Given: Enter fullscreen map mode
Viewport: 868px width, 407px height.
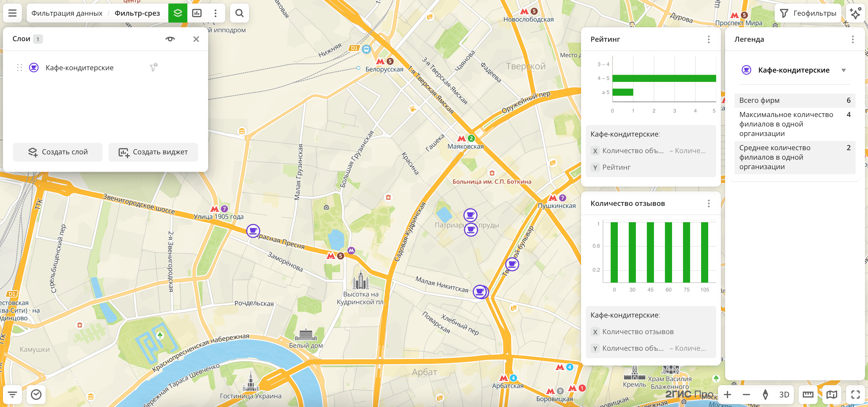Looking at the screenshot, I should pyautogui.click(x=855, y=394).
